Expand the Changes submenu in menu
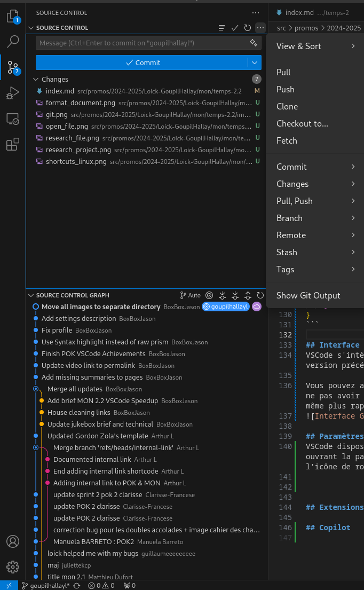Viewport: 364px width, 590px height. pos(315,184)
